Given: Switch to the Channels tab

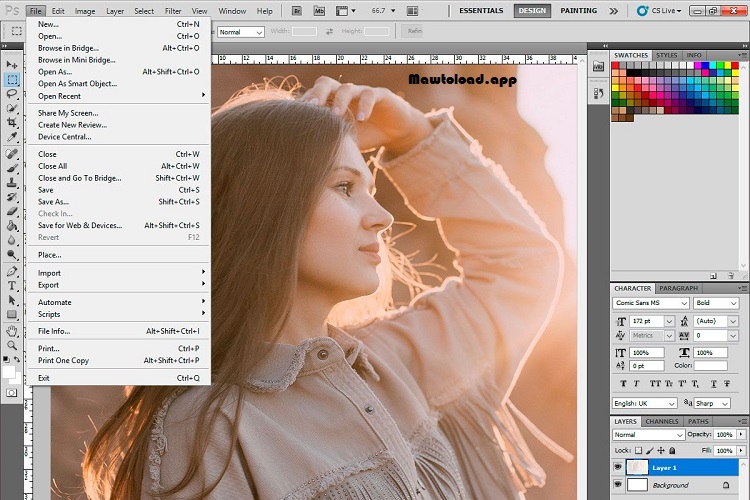Looking at the screenshot, I should tap(662, 421).
